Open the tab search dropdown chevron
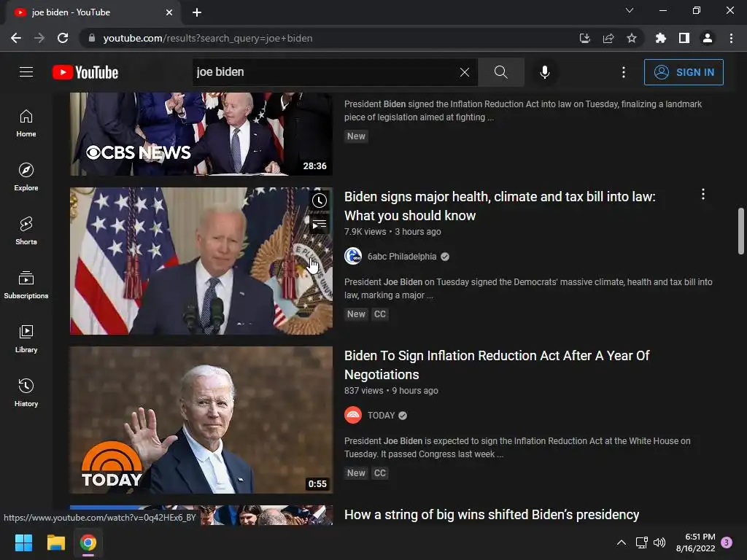747x560 pixels. pos(630,10)
